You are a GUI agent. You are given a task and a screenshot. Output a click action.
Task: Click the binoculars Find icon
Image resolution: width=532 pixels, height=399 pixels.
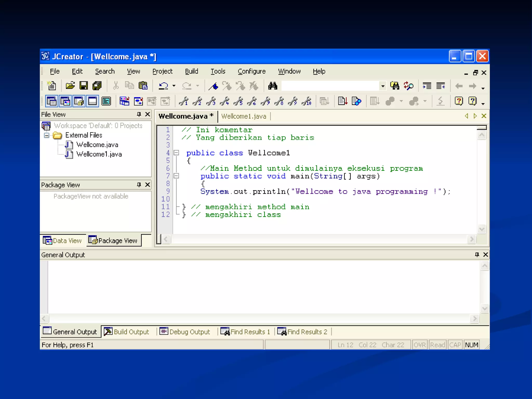pos(273,86)
